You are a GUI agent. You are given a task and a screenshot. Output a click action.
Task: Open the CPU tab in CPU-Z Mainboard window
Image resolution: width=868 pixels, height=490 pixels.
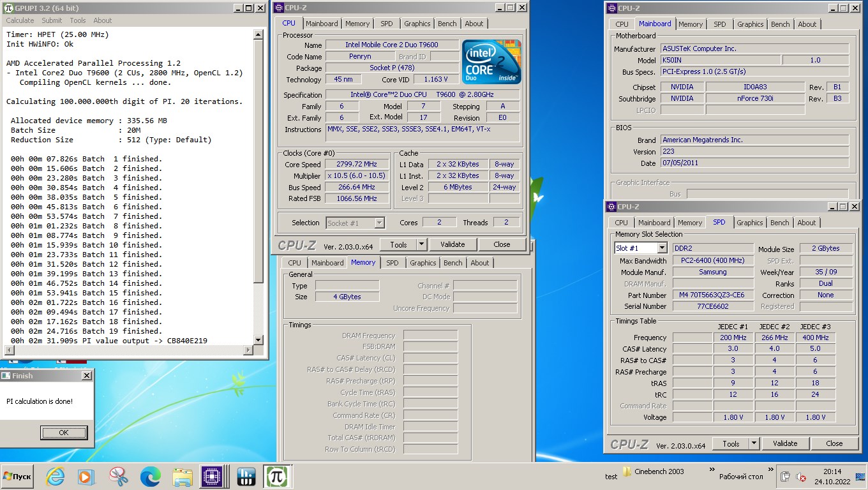pos(622,24)
